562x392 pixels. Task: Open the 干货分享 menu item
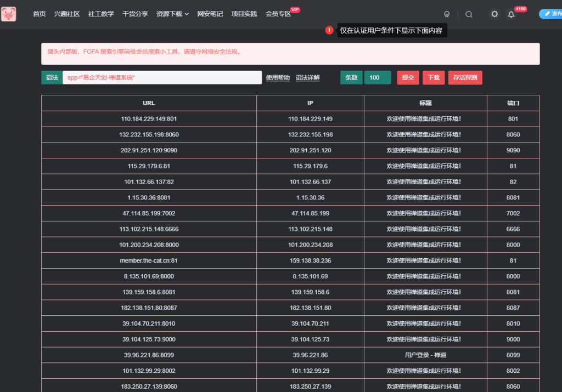[x=135, y=14]
